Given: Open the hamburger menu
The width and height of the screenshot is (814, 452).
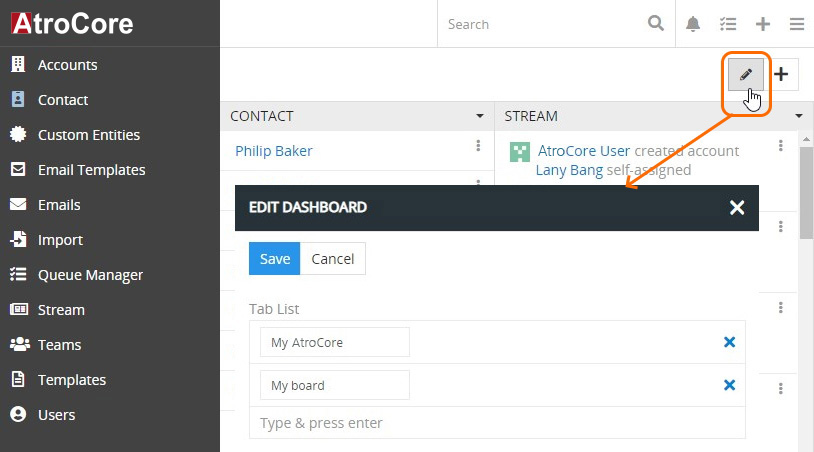Looking at the screenshot, I should click(x=797, y=24).
